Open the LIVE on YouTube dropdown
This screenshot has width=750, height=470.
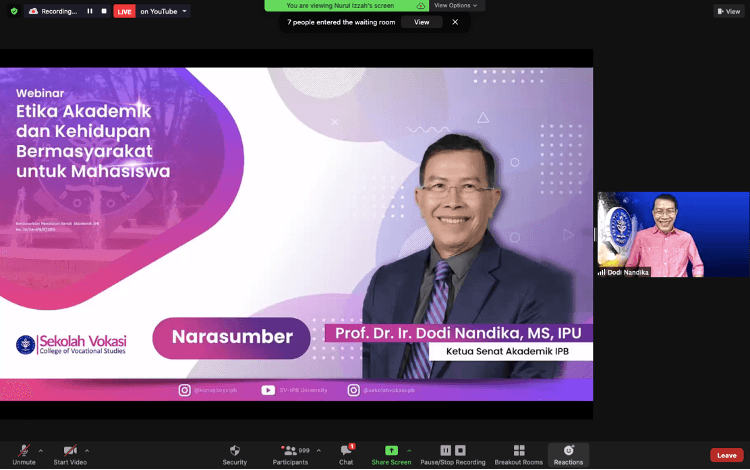coord(184,11)
